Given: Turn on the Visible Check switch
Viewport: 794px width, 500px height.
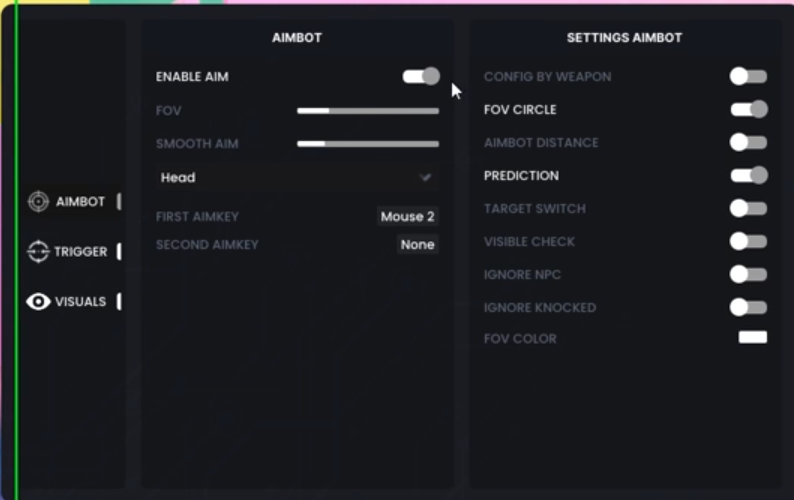Looking at the screenshot, I should (x=748, y=241).
